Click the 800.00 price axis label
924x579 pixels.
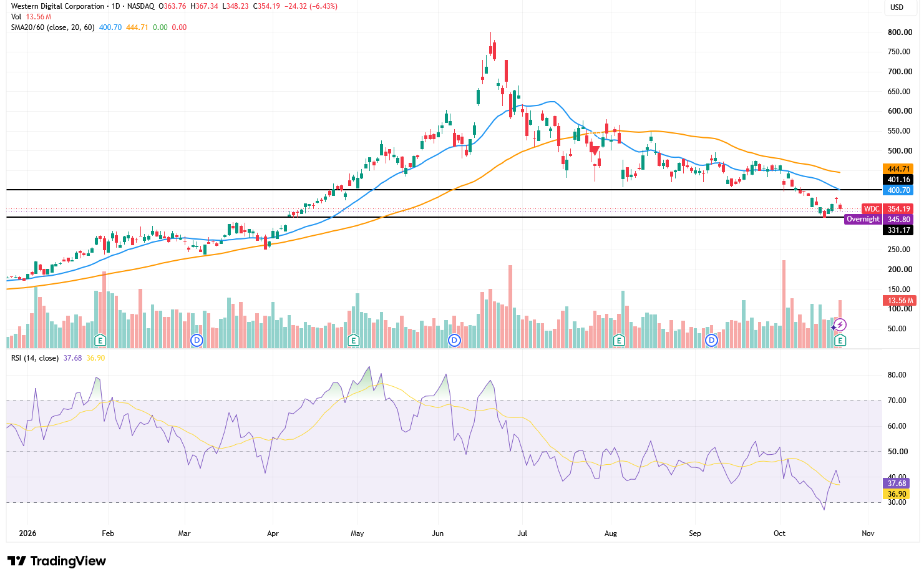[900, 32]
